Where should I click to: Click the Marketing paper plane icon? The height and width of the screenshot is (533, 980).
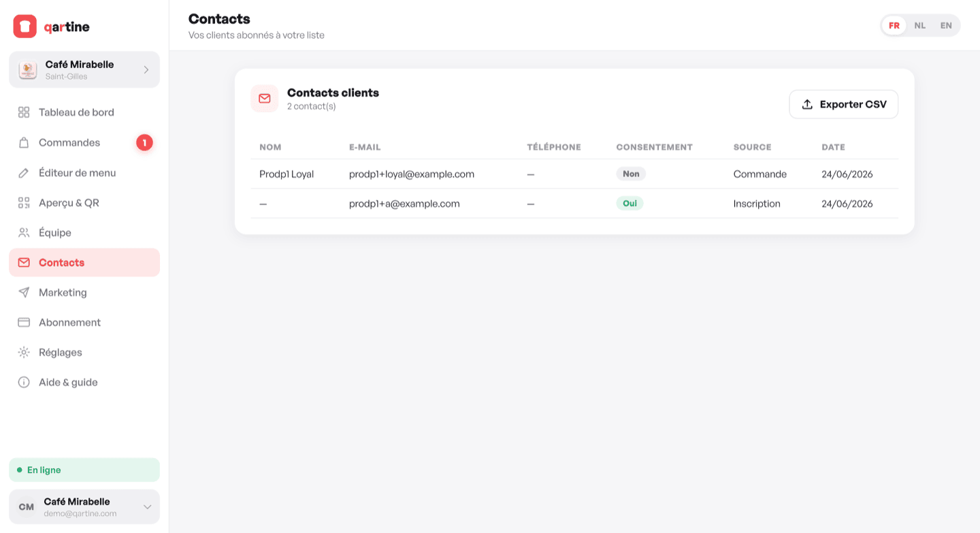[x=24, y=293]
